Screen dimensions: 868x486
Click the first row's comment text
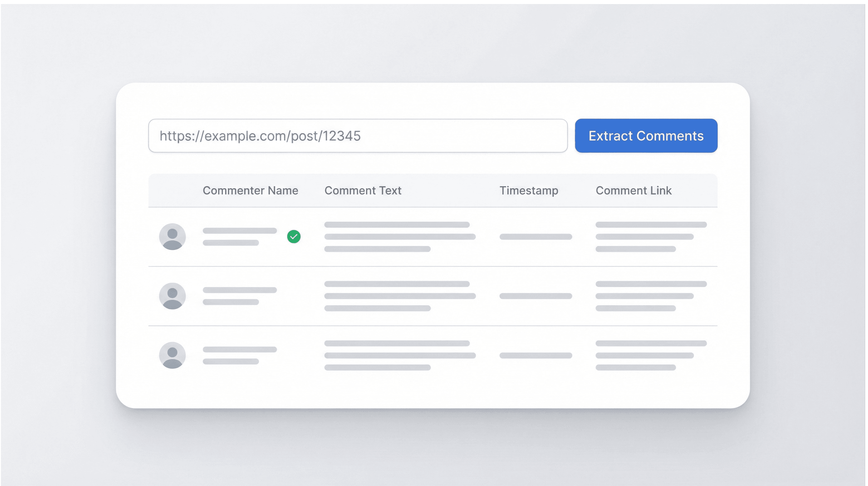click(x=399, y=236)
